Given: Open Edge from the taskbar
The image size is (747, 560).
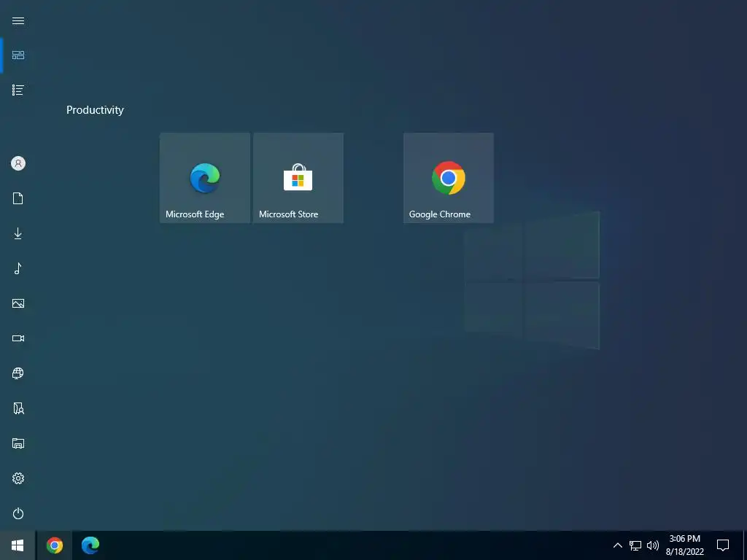Looking at the screenshot, I should pos(90,545).
